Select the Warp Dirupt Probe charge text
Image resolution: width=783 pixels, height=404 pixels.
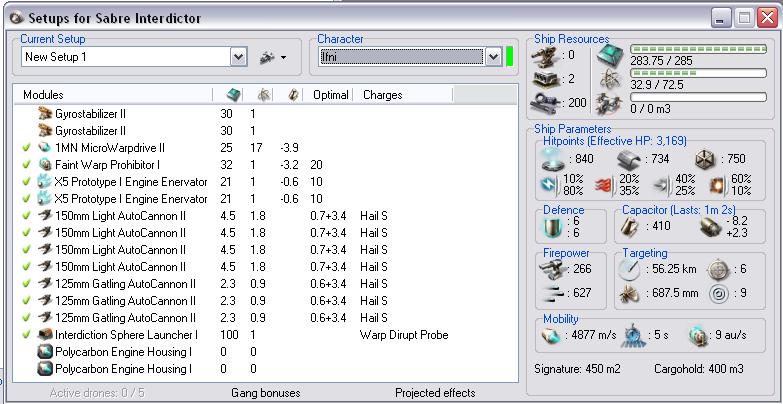(403, 335)
